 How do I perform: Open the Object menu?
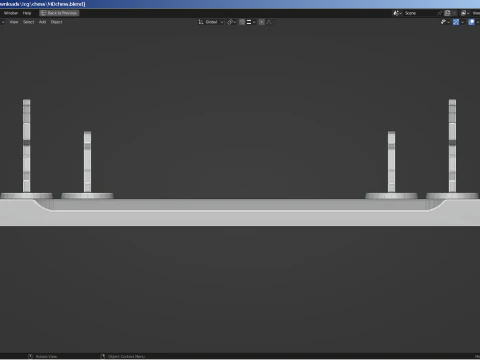(56, 22)
